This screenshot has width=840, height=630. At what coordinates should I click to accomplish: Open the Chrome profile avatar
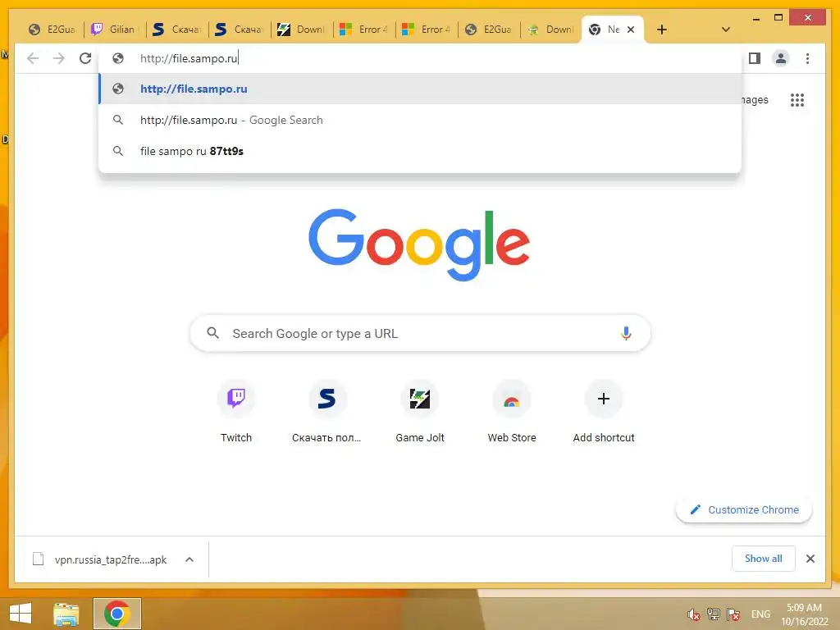[781, 58]
